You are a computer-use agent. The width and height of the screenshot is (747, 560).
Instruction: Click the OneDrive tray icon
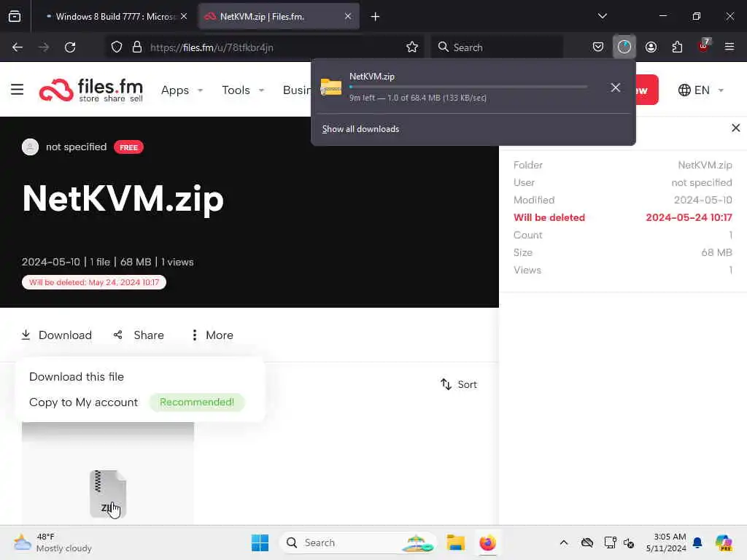coord(587,542)
